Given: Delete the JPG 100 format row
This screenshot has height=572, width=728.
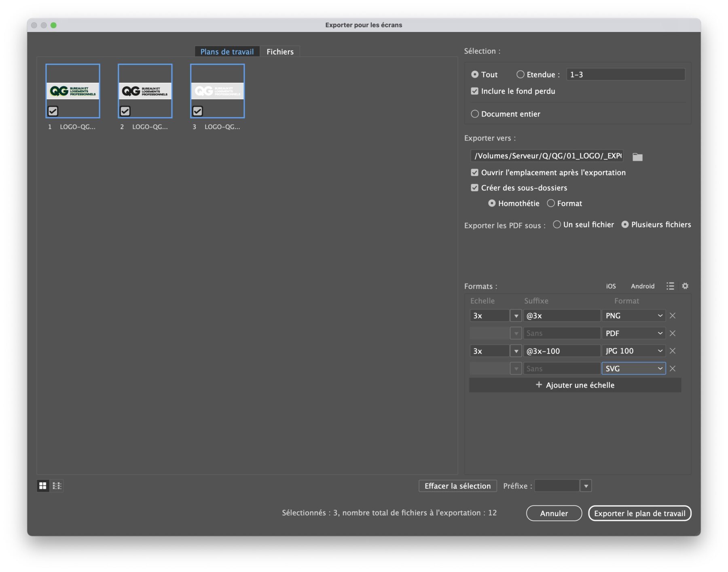Looking at the screenshot, I should [x=672, y=350].
